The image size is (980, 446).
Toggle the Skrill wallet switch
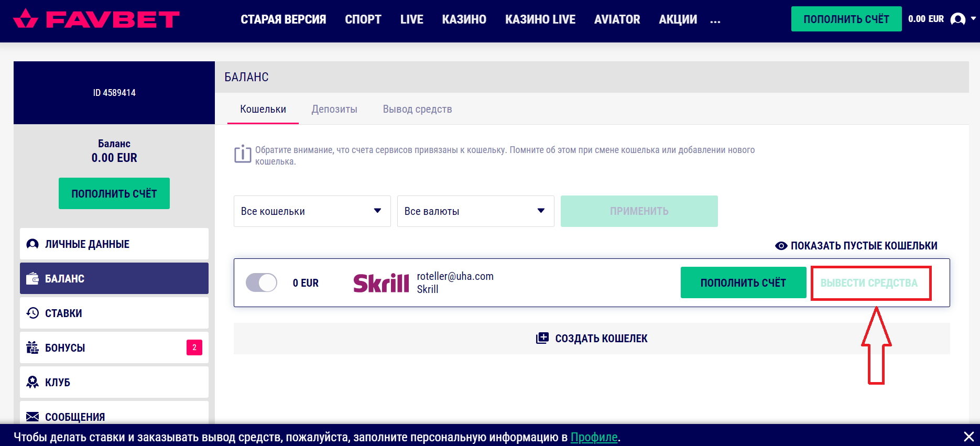(x=262, y=283)
